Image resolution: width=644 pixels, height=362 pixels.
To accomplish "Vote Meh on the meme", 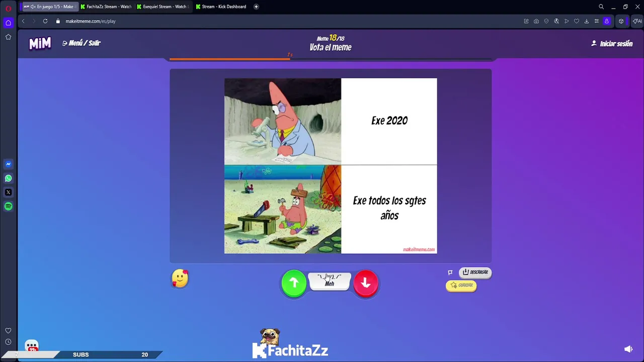I will 330,282.
